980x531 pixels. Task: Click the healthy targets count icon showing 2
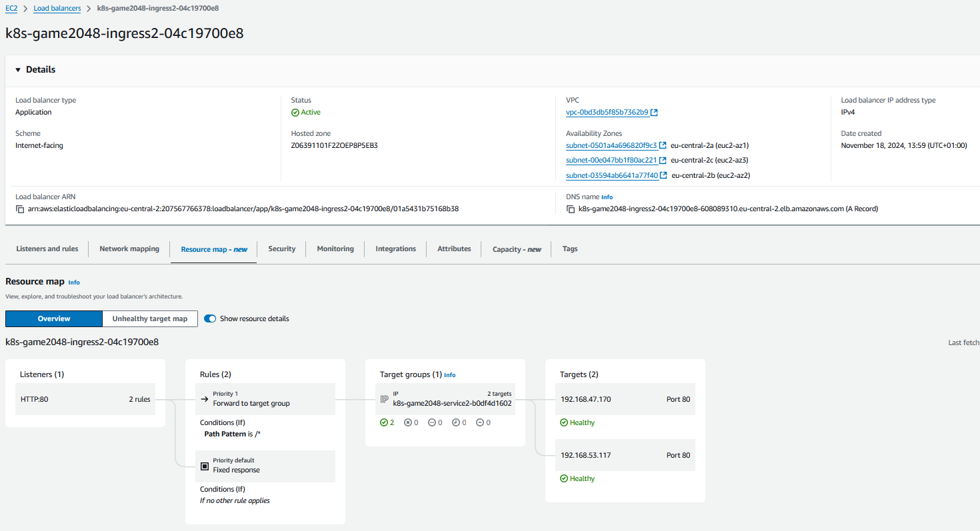[x=384, y=422]
